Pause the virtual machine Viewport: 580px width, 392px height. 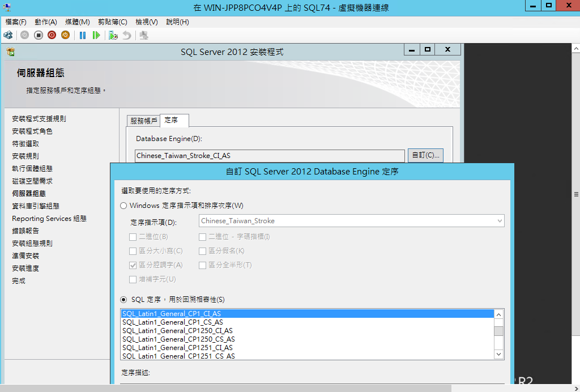point(83,35)
